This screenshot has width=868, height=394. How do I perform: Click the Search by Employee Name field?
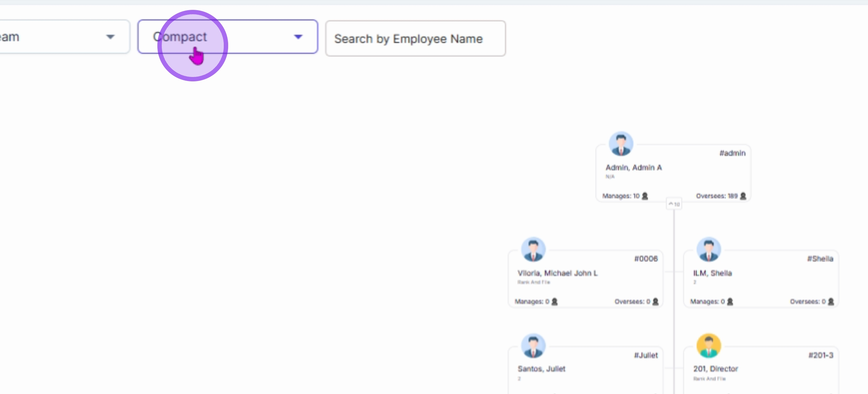click(415, 39)
